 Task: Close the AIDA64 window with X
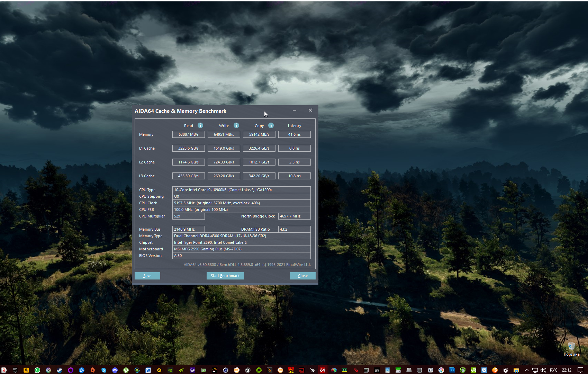310,110
